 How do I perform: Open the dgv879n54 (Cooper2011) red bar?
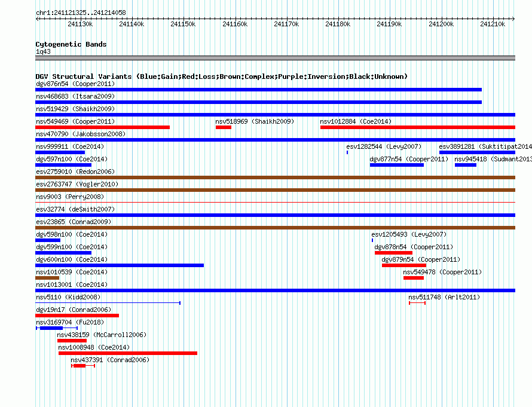tap(403, 265)
